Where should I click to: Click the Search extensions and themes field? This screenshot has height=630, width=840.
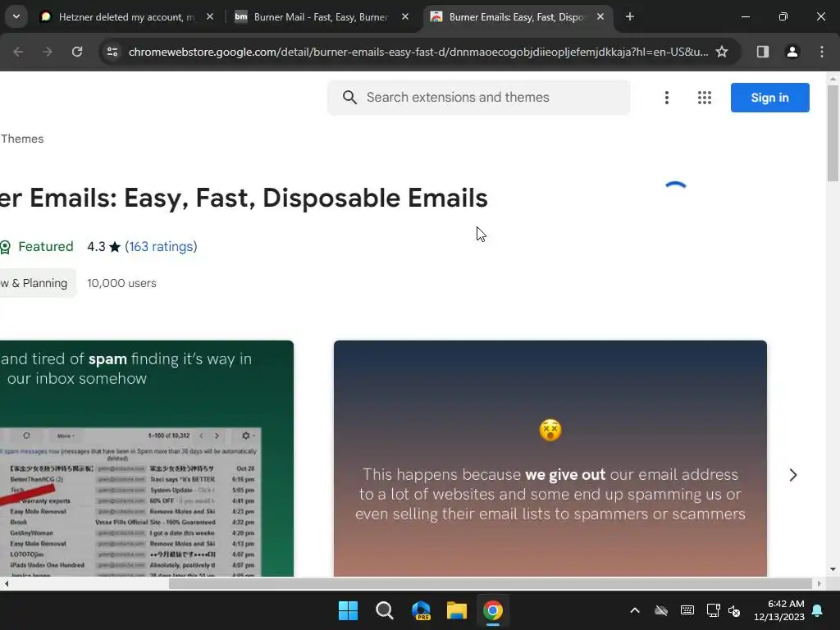478,98
